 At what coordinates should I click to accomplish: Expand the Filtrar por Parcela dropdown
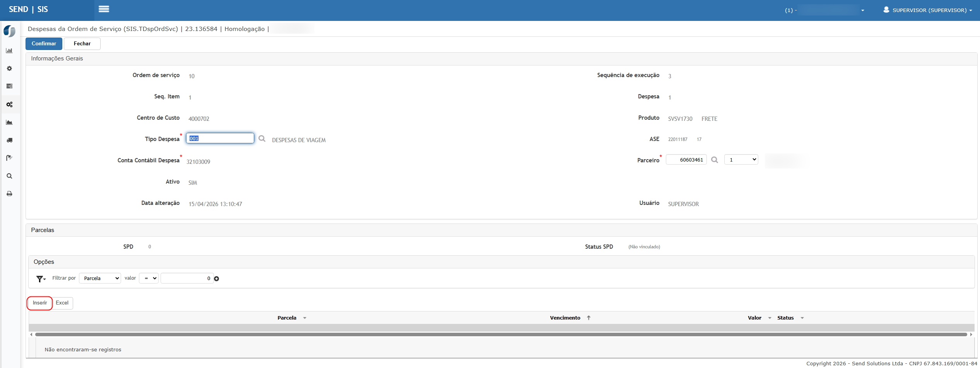pyautogui.click(x=100, y=278)
